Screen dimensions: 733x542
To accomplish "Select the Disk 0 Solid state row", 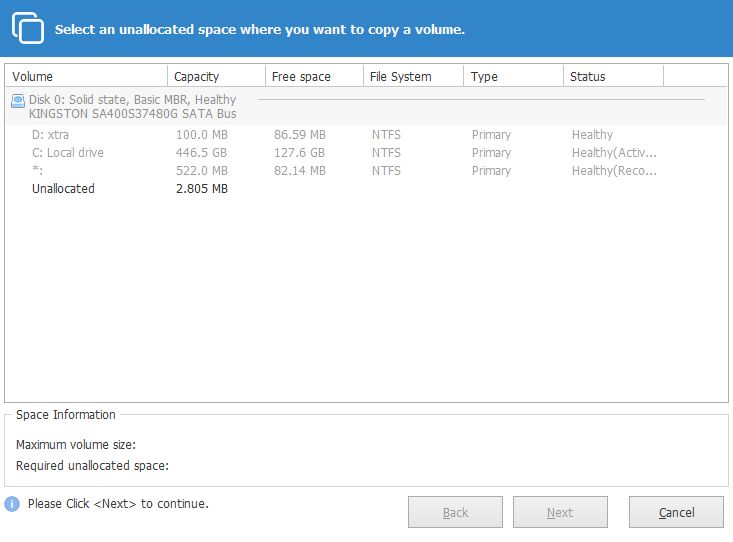I will 366,107.
